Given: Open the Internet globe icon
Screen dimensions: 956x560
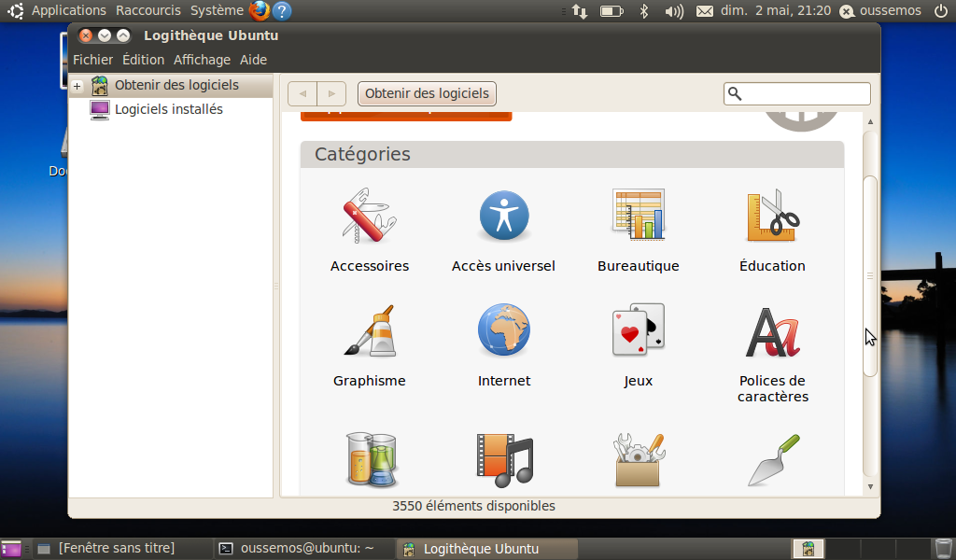Looking at the screenshot, I should [504, 330].
